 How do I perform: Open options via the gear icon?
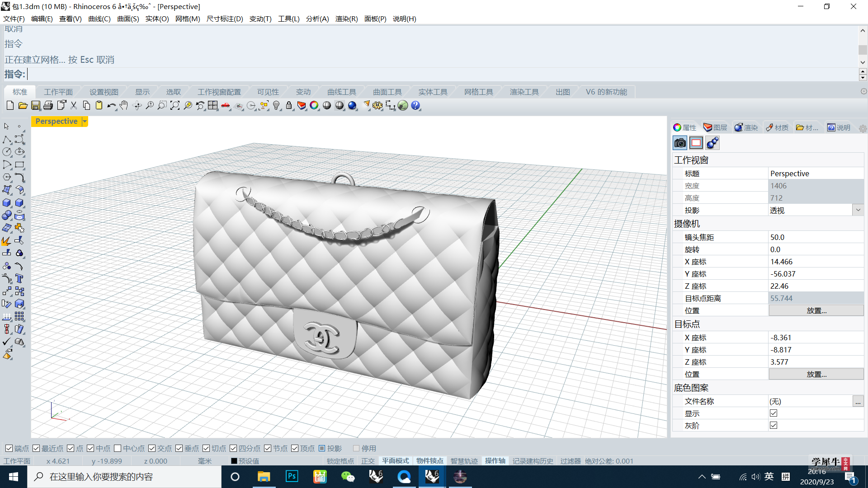(x=377, y=106)
